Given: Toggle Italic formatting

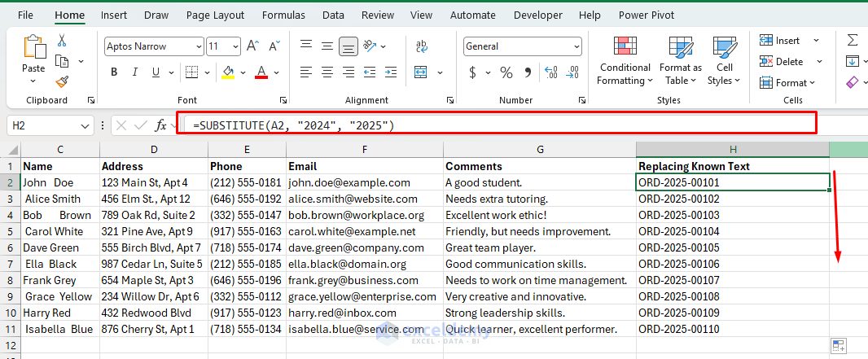Looking at the screenshot, I should point(134,72).
